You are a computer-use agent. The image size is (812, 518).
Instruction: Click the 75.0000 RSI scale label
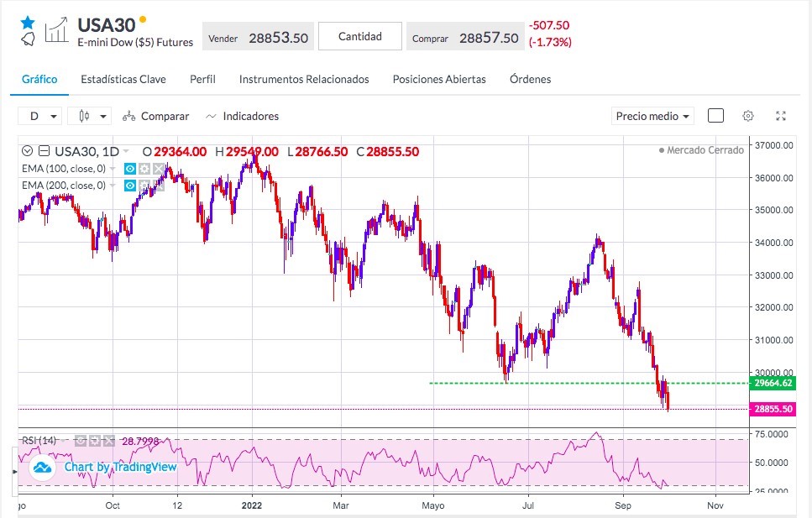772,434
